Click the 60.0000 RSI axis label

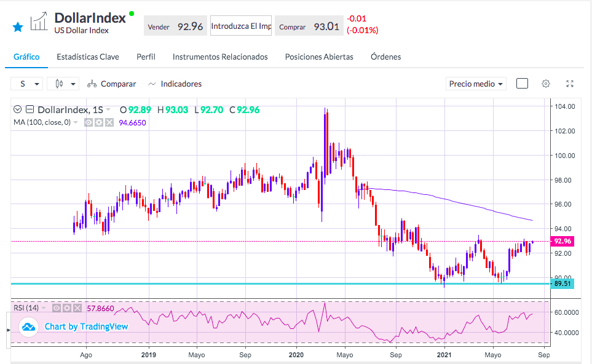(566, 312)
